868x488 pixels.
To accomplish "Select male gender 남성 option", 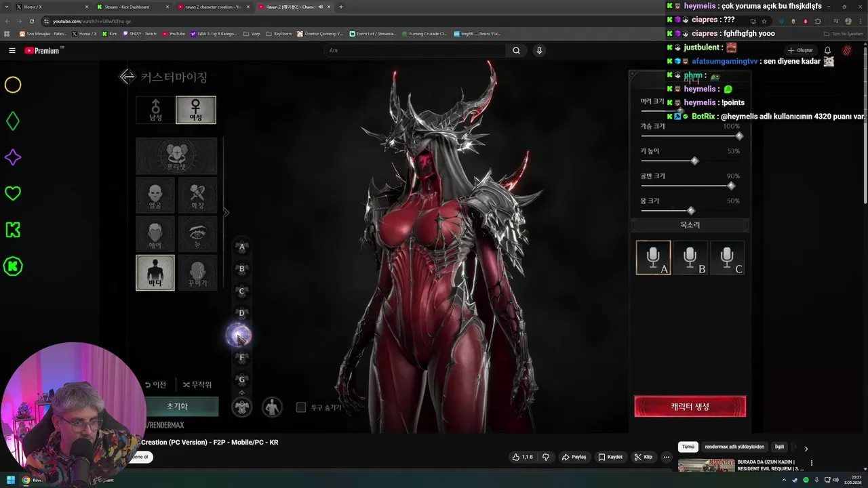I will [155, 110].
